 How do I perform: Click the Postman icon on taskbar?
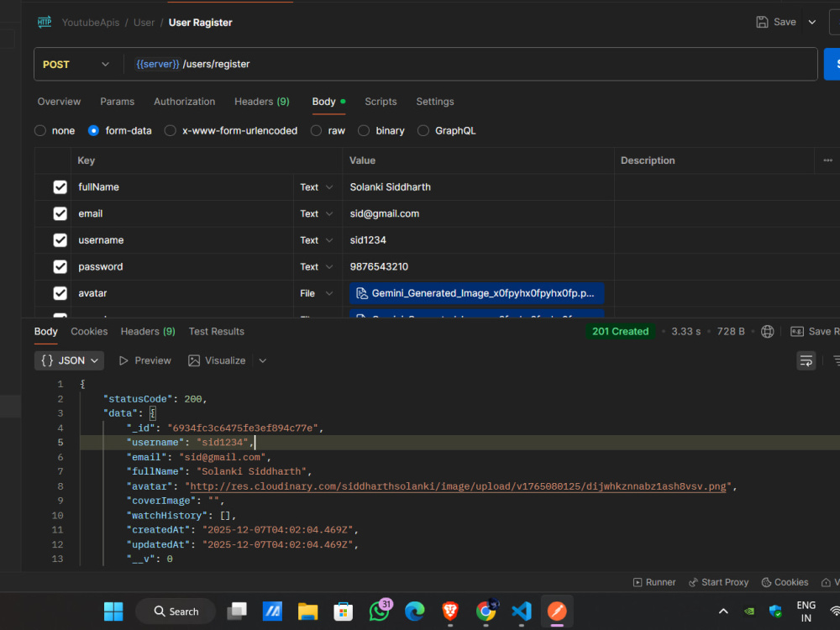pyautogui.click(x=557, y=612)
